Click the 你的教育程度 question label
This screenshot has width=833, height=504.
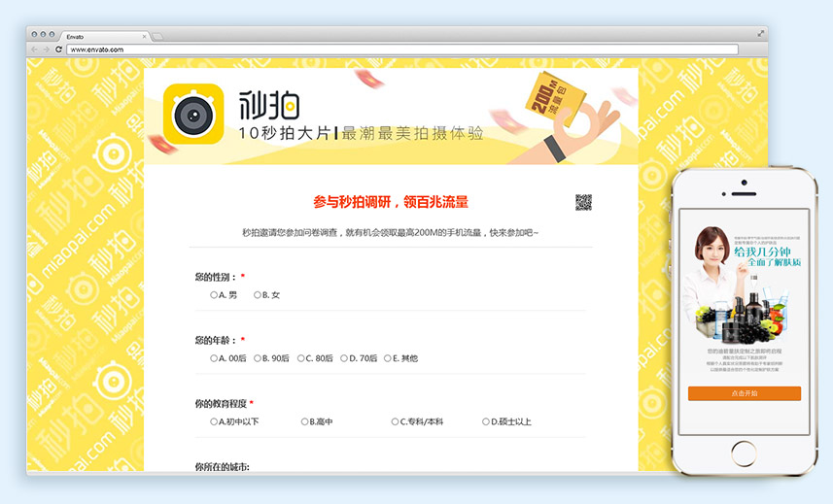[221, 404]
